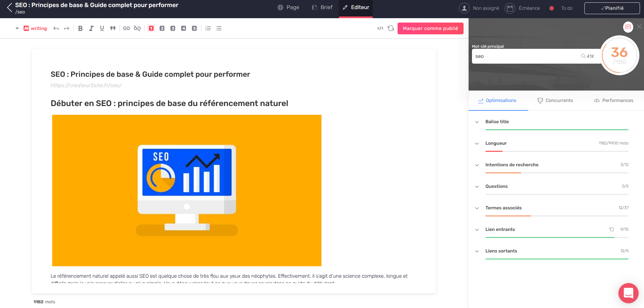
Task: Click the undo arrow in toolbar
Action: [x=56, y=29]
